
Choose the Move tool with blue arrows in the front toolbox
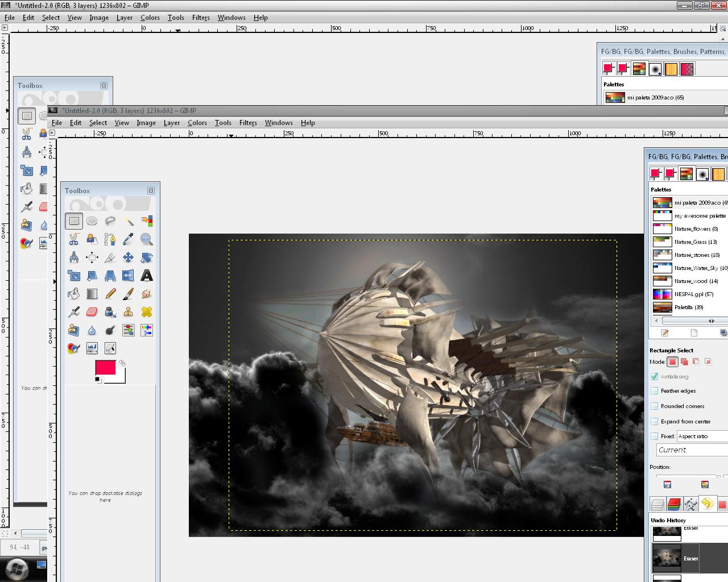128,257
